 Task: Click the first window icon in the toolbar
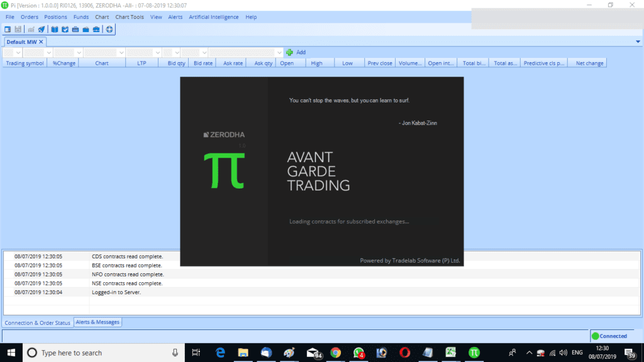pos(8,29)
